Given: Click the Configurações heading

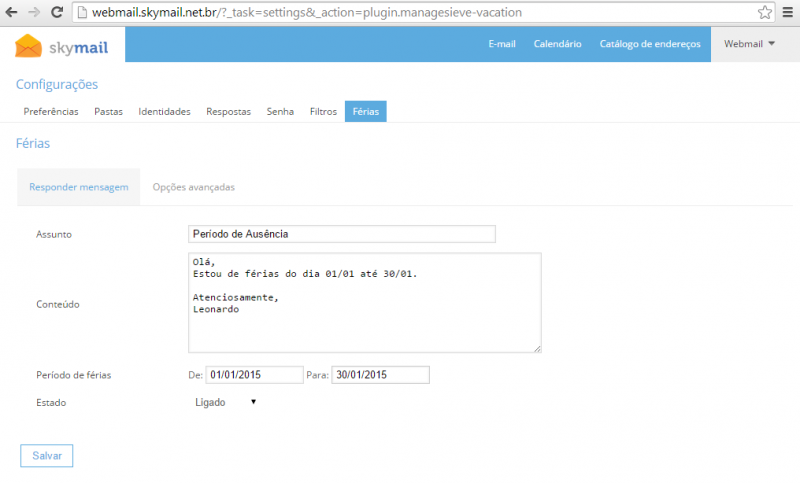Looking at the screenshot, I should tap(57, 84).
